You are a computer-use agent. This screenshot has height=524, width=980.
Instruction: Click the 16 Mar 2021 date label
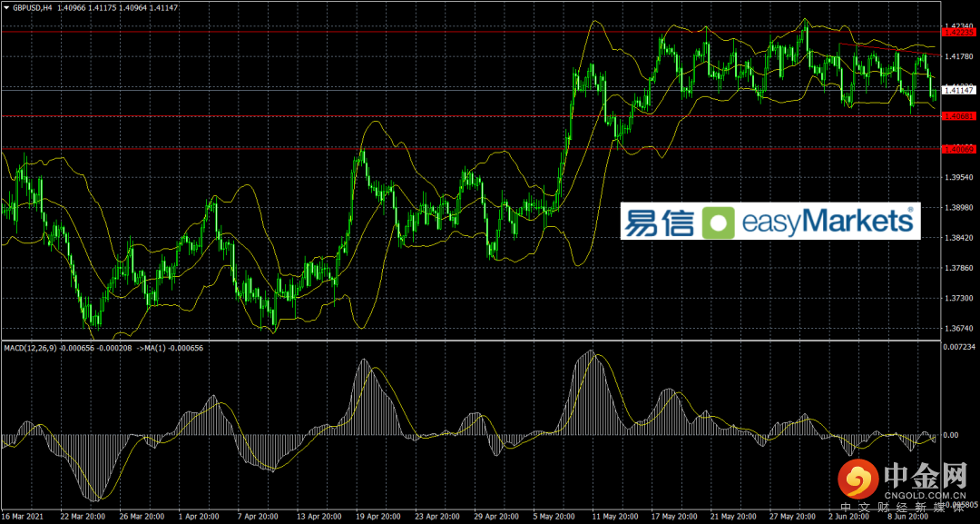[24, 517]
